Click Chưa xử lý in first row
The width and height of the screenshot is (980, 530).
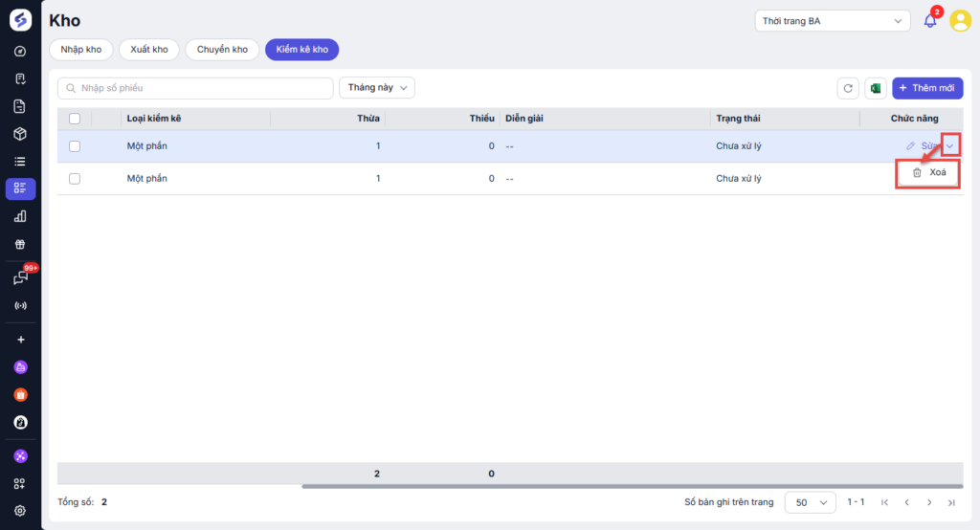tap(739, 145)
